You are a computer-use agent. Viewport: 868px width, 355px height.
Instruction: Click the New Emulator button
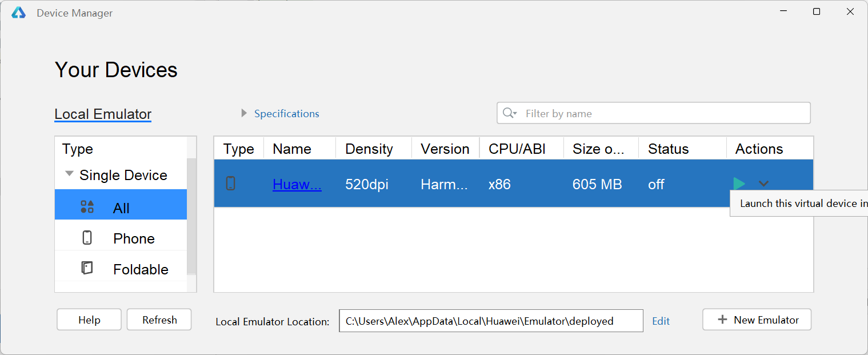tap(757, 320)
